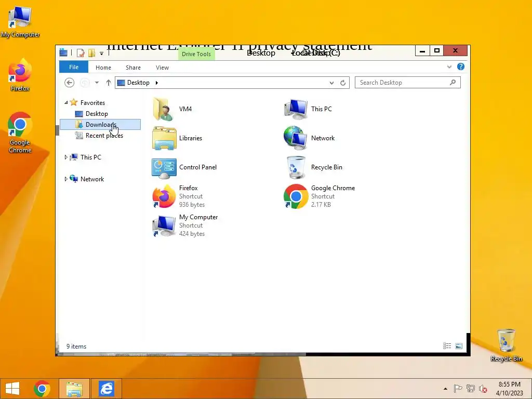
Task: Open Explorer Help question mark
Action: coord(460,66)
